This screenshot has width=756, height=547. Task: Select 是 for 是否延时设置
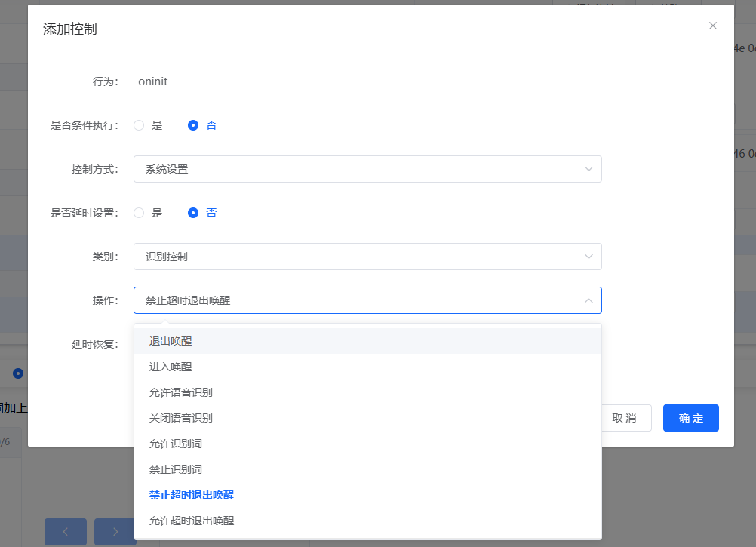[140, 212]
